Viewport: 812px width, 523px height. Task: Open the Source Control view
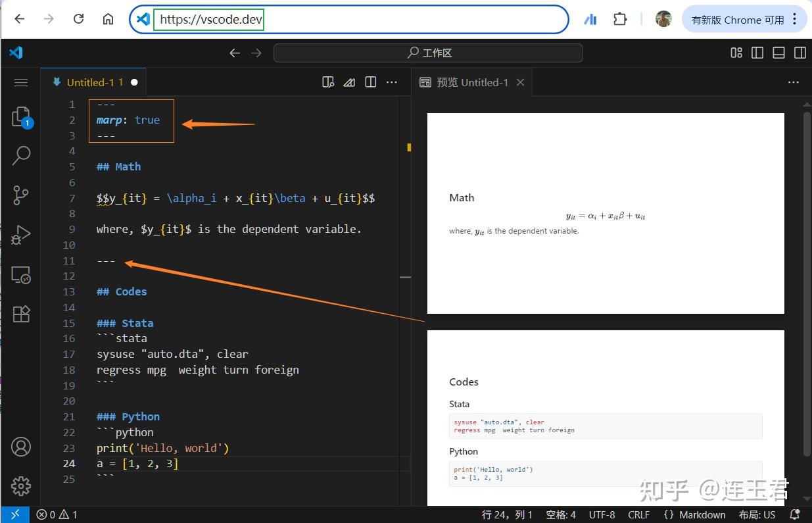coord(20,195)
